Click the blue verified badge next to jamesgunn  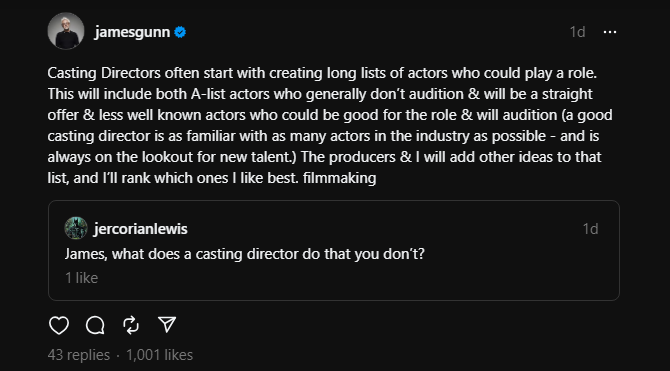pos(180,32)
